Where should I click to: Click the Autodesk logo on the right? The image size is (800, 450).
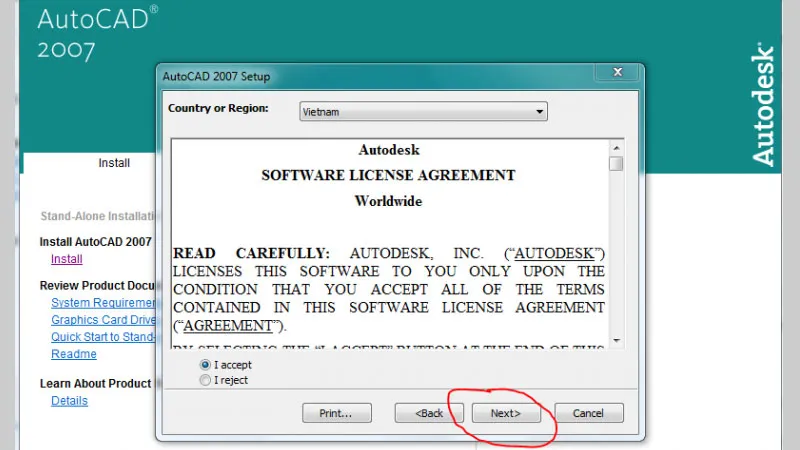(x=762, y=105)
